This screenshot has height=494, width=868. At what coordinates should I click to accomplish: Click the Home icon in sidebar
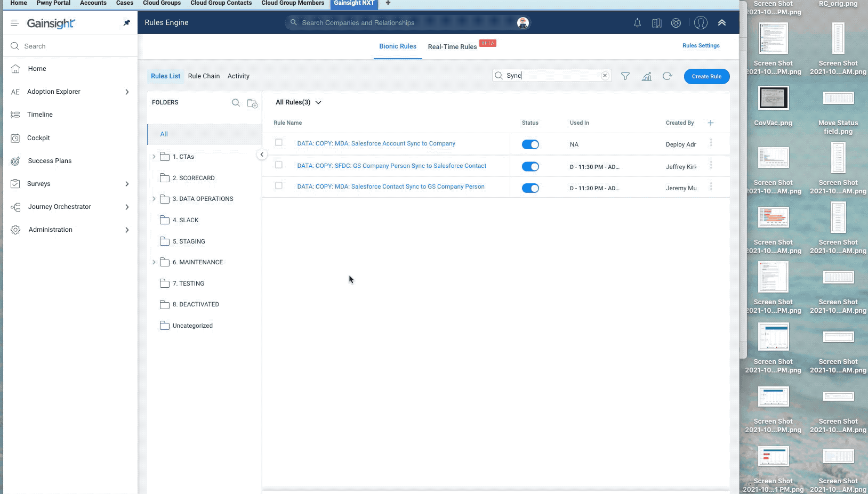(x=15, y=69)
